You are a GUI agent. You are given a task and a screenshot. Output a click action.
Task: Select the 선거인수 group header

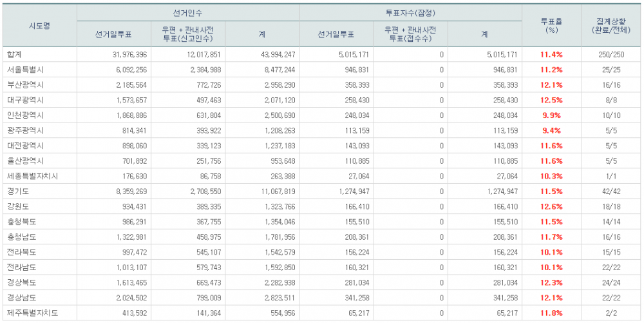(x=188, y=12)
